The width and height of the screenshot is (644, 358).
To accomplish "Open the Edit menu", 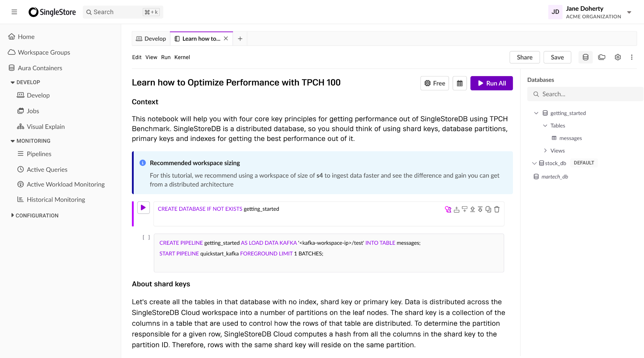I will (x=137, y=57).
